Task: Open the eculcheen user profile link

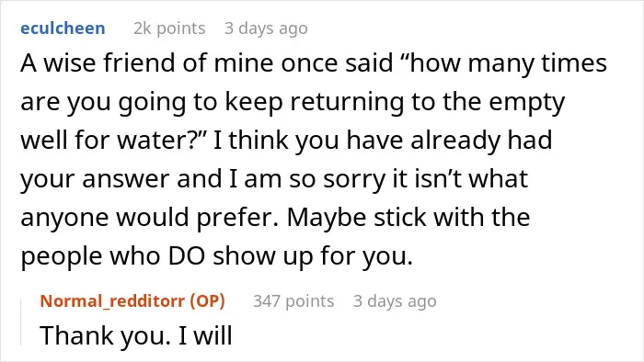Action: (x=63, y=28)
